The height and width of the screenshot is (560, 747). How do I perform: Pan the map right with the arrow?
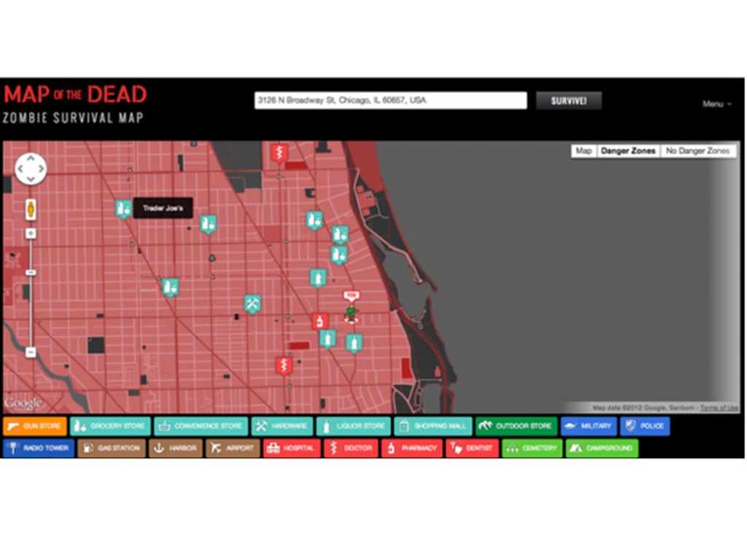[x=42, y=168]
